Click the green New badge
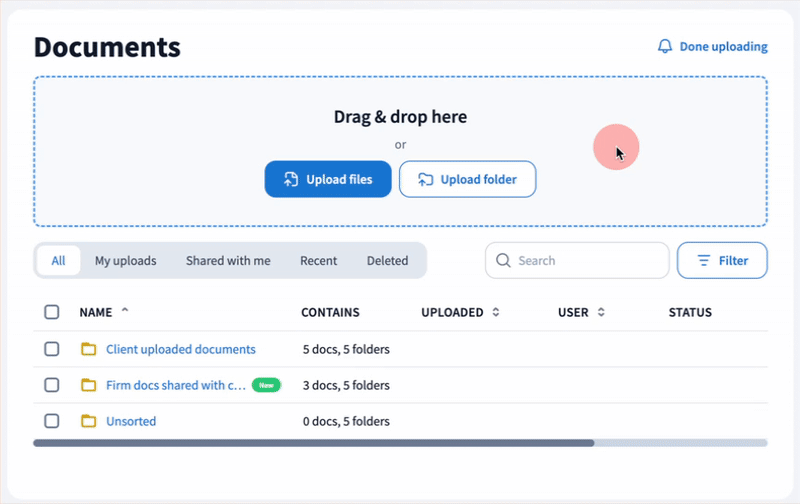 [x=265, y=385]
